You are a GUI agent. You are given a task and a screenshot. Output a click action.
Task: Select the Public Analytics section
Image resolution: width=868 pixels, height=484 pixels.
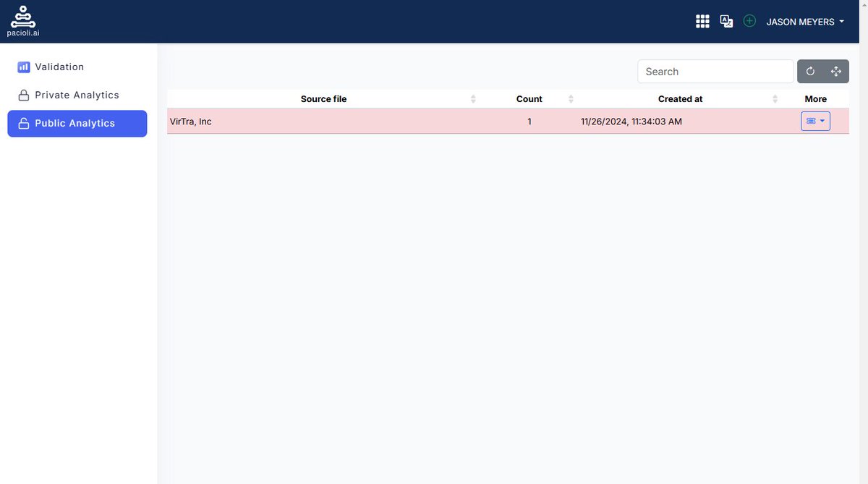pos(77,123)
